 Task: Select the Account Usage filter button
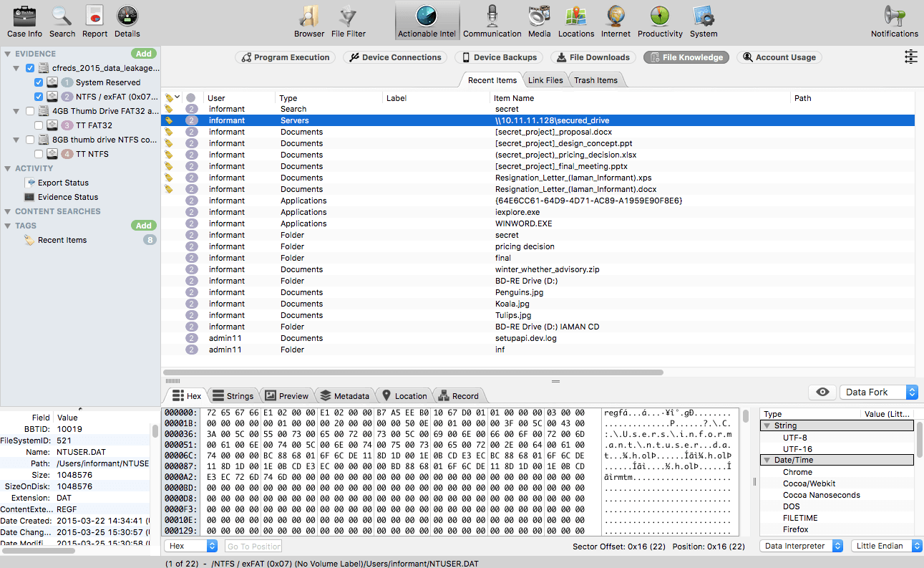[x=779, y=57]
